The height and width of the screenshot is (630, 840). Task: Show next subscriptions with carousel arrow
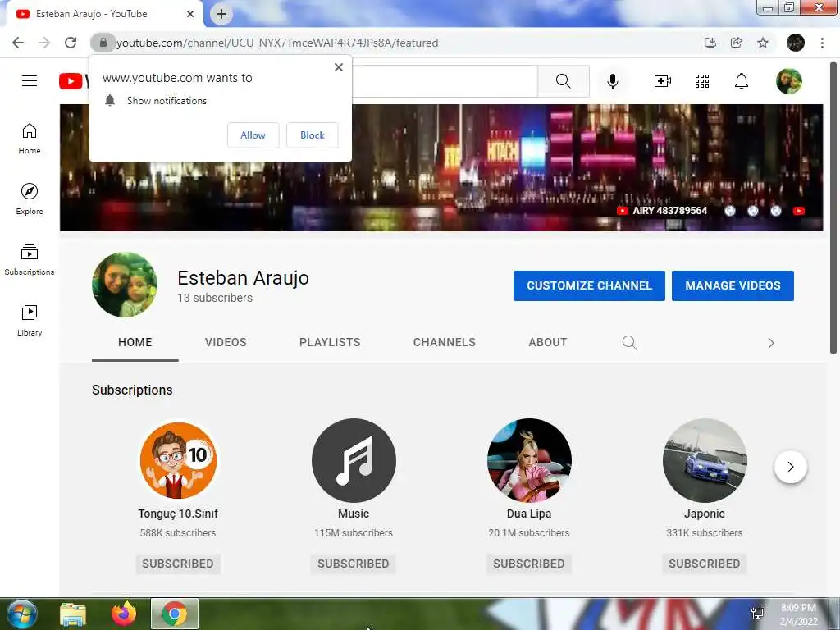click(x=790, y=467)
